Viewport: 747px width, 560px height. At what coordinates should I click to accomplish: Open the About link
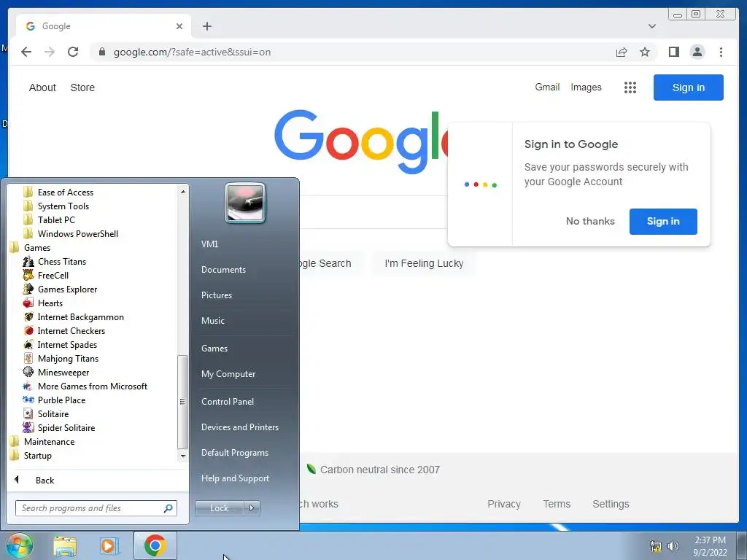tap(42, 87)
